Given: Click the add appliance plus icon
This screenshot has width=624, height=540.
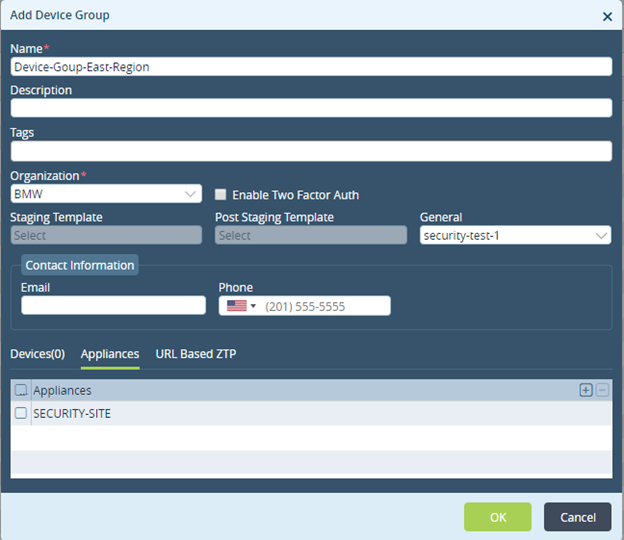Looking at the screenshot, I should tap(586, 390).
